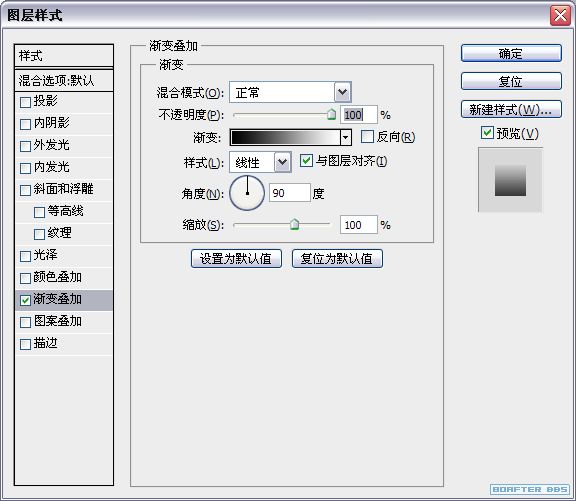Tick the 内发光 inner glow checkbox
This screenshot has width=576, height=501.
pyautogui.click(x=25, y=168)
